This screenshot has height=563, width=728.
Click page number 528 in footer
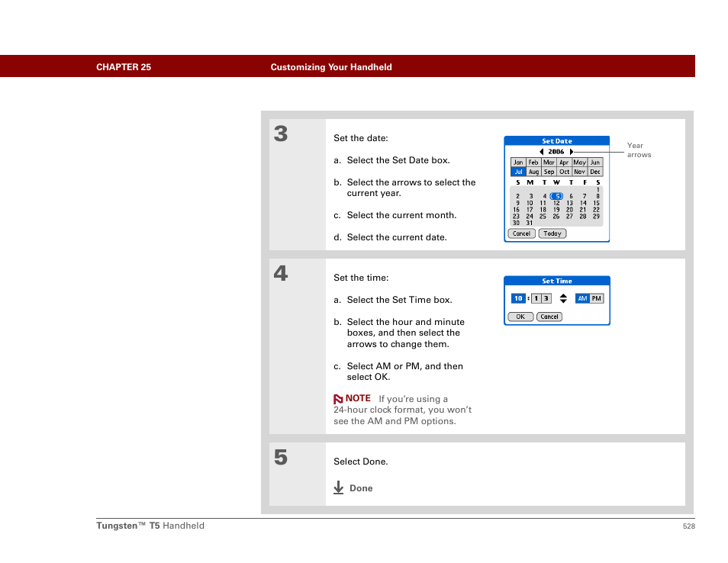[x=689, y=526]
